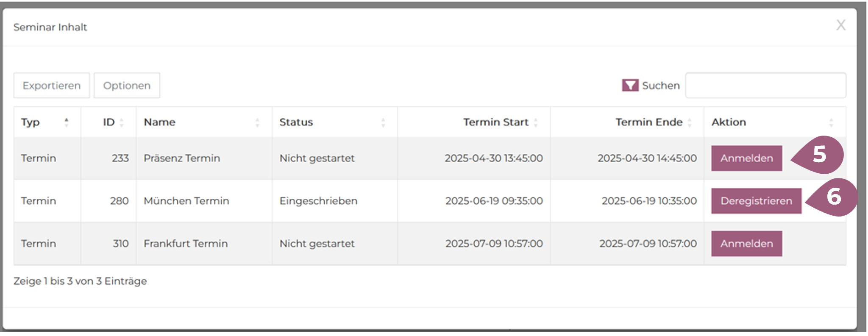Sort by Termin Ende sort arrows
The height and width of the screenshot is (336, 868).
[x=690, y=122]
